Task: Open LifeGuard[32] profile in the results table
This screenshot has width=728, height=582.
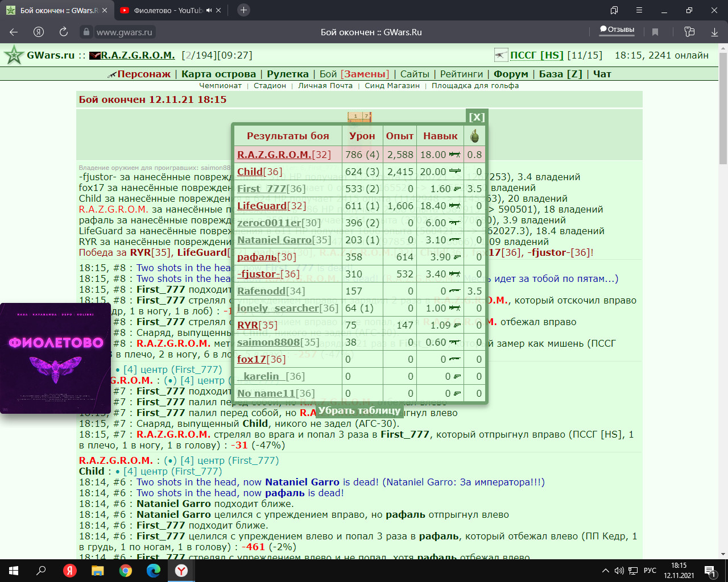Action: pos(271,206)
